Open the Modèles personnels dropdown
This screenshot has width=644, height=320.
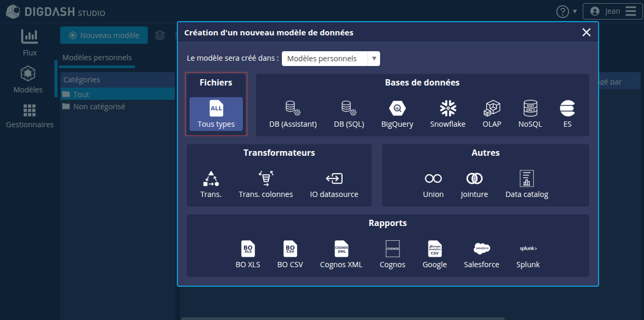point(330,59)
